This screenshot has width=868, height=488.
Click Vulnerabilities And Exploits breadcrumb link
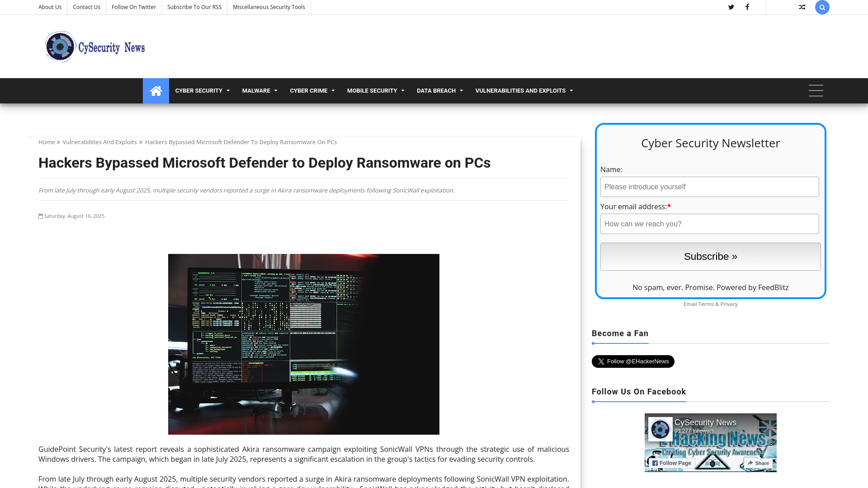(99, 142)
